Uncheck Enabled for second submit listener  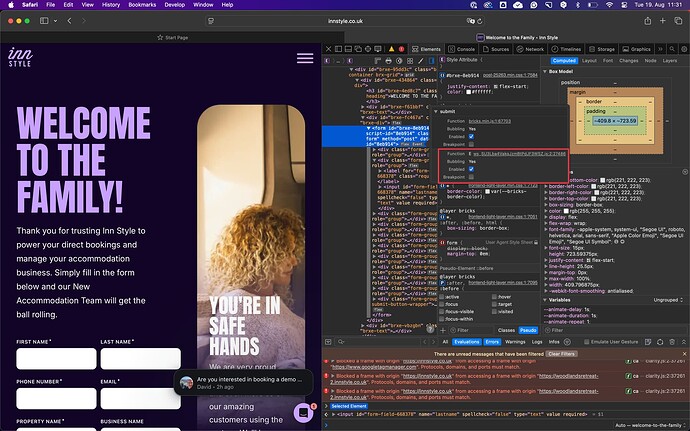[x=471, y=169]
